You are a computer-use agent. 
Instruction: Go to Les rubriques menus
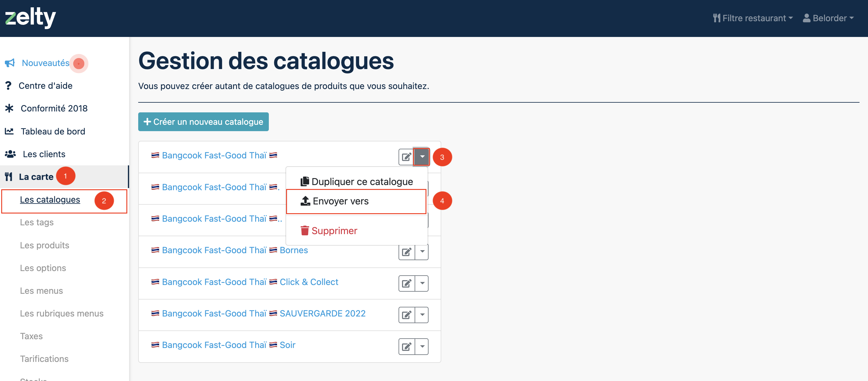coord(62,313)
